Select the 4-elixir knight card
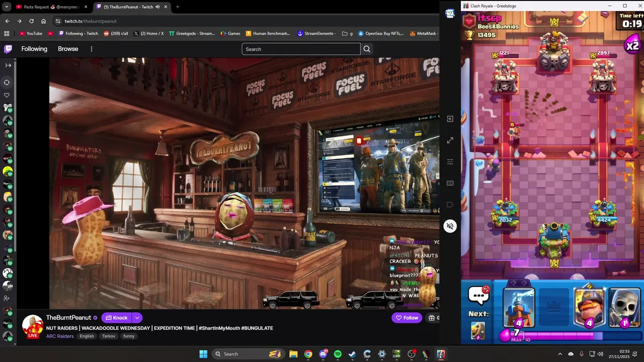This screenshot has height=362, width=644. coord(589,308)
